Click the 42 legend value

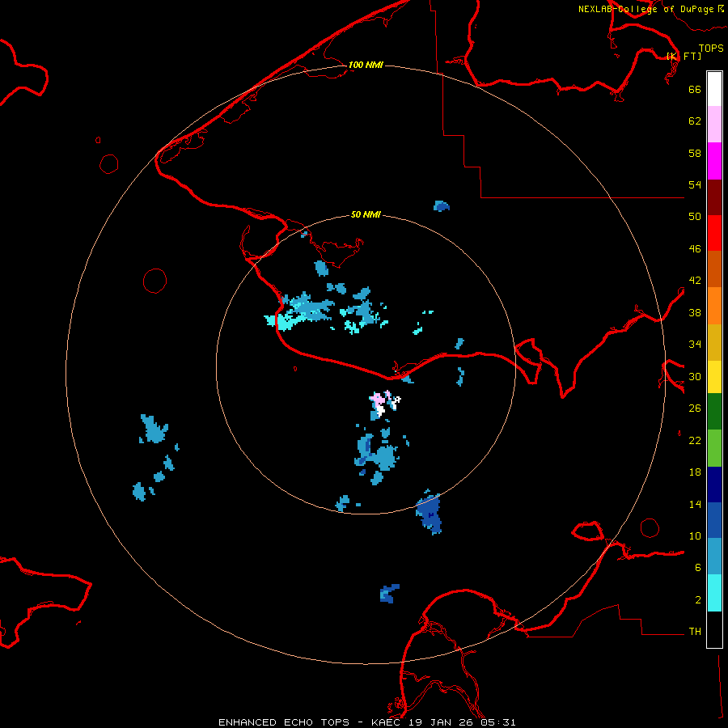pyautogui.click(x=695, y=280)
